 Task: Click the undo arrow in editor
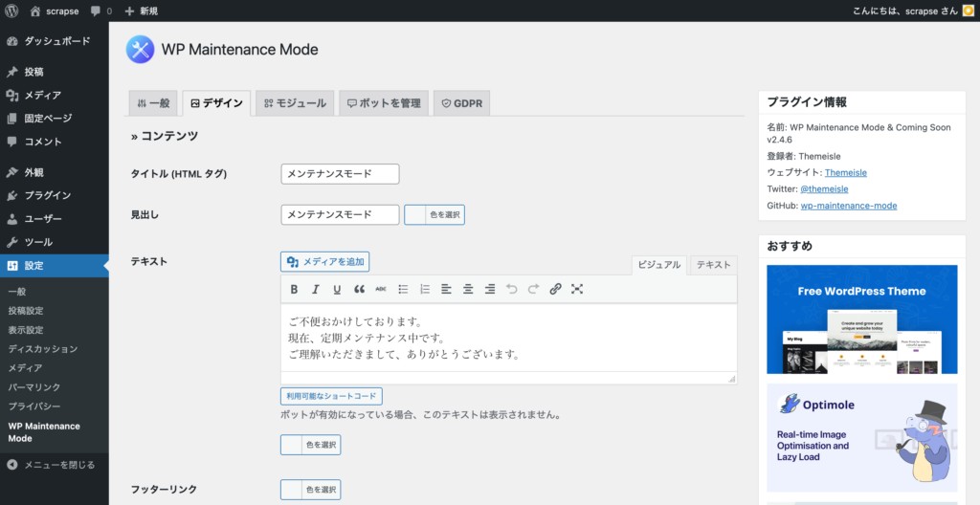(x=512, y=290)
